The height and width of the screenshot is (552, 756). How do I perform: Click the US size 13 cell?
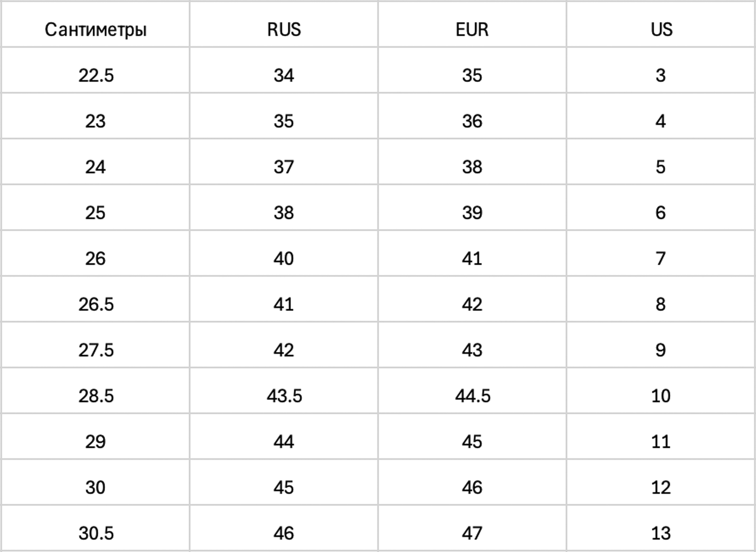pos(661,528)
